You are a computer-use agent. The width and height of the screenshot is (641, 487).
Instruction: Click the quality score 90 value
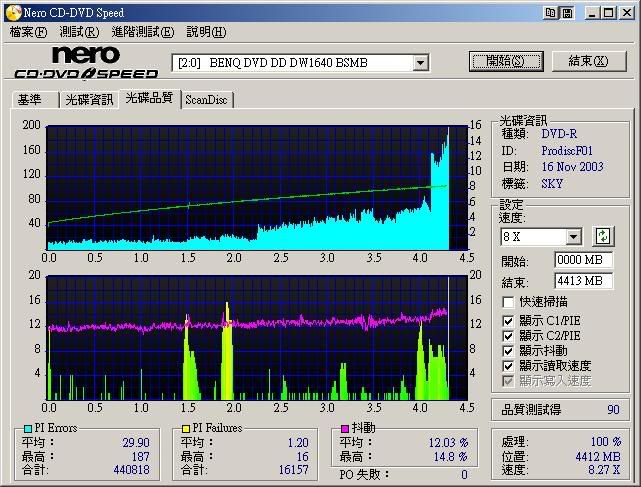613,410
